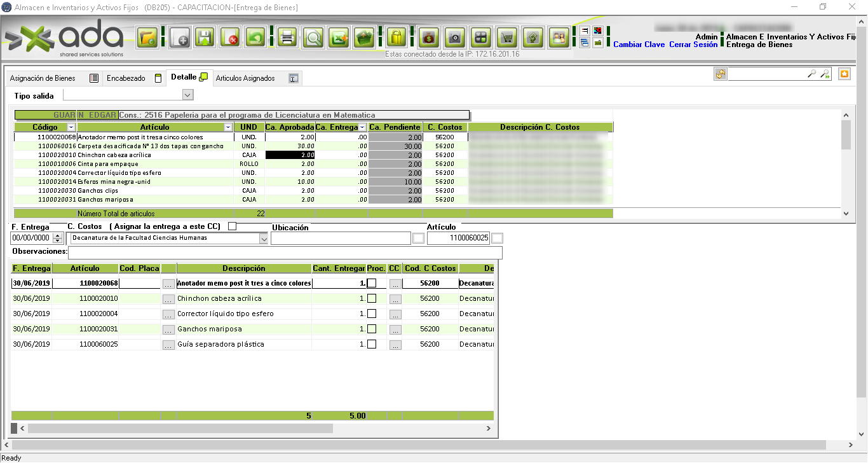Click the save floppy disk toolbar icon
The image size is (868, 463).
coord(205,38)
